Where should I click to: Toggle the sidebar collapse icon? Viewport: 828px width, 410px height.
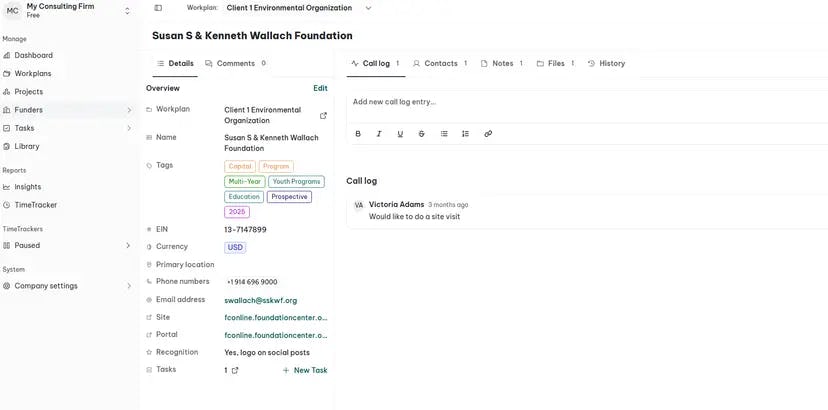tap(158, 8)
